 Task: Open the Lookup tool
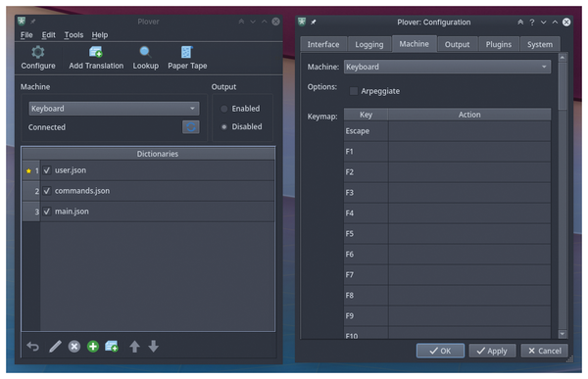coord(145,58)
